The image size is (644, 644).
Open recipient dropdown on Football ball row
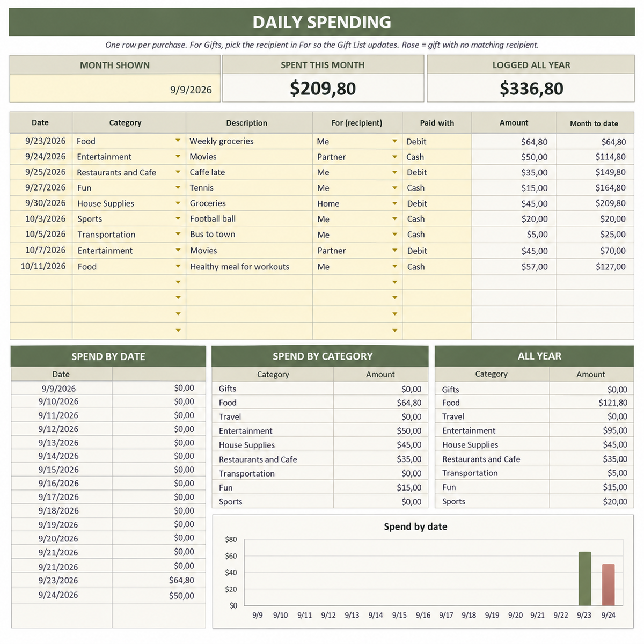[x=394, y=219]
